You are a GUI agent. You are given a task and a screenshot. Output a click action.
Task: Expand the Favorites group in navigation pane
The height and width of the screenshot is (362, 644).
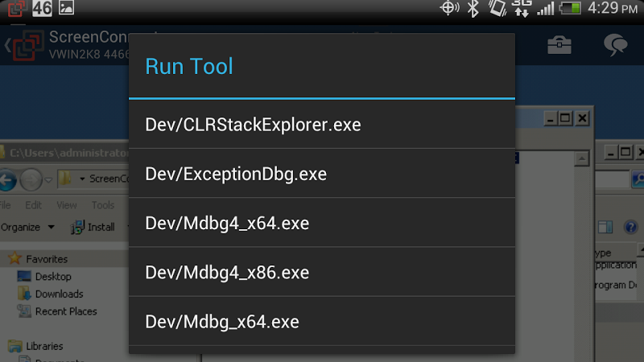click(x=46, y=259)
